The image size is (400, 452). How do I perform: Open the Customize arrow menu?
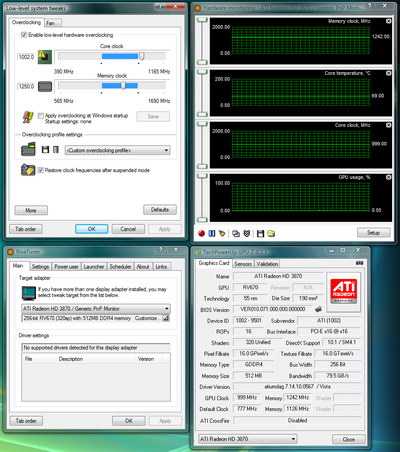coord(166,318)
